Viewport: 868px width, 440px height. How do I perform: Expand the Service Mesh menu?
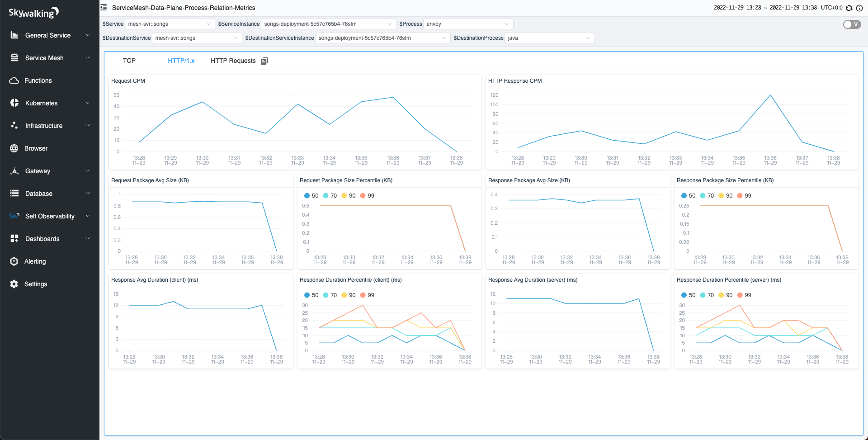coord(50,58)
